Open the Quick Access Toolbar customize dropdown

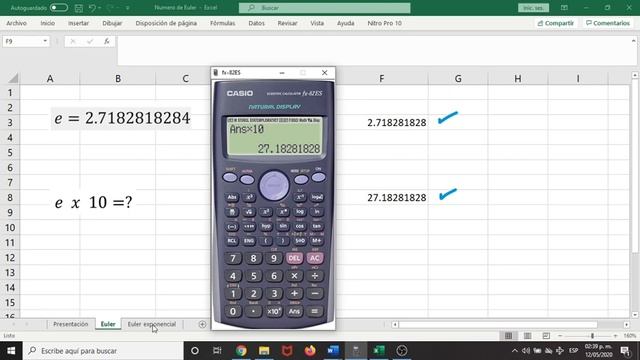(x=128, y=8)
